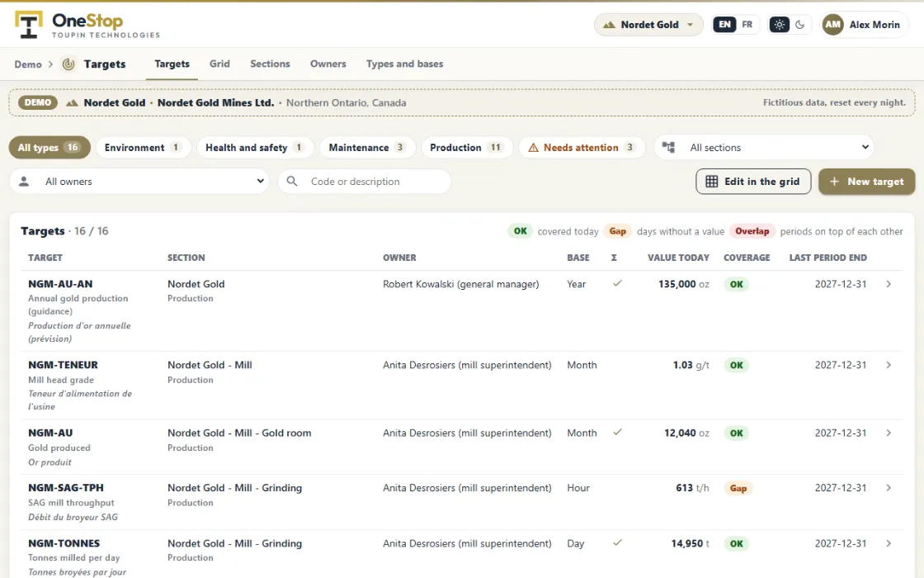
Task: Open the Owners tab
Action: point(328,64)
